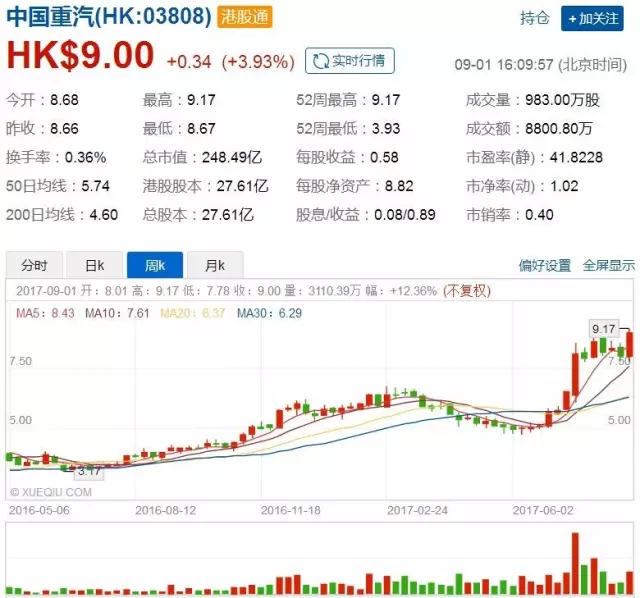Click the 总市值 value 248.49亿

click(x=232, y=158)
